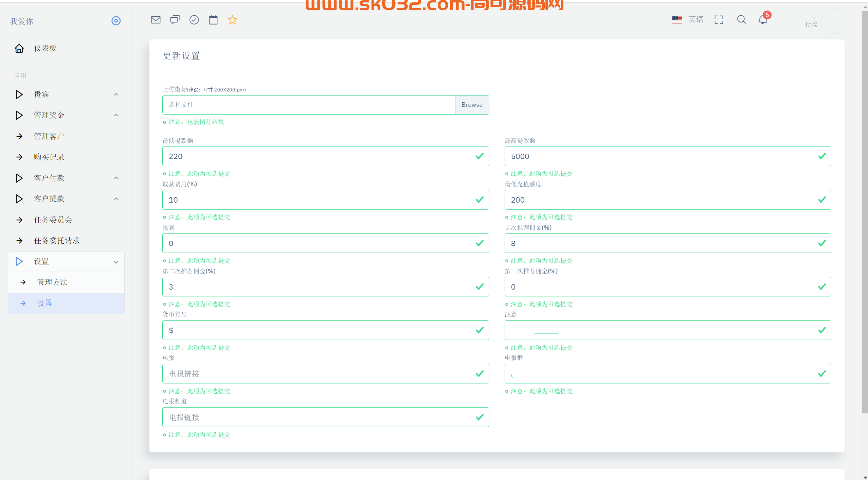
Task: Click the play triangle icon beside 贵宾
Action: tap(19, 95)
